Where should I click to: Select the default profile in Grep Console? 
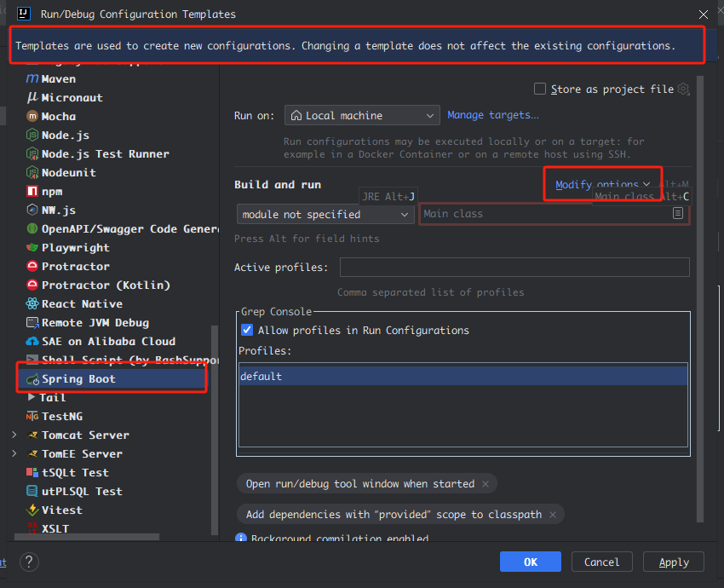pyautogui.click(x=463, y=376)
